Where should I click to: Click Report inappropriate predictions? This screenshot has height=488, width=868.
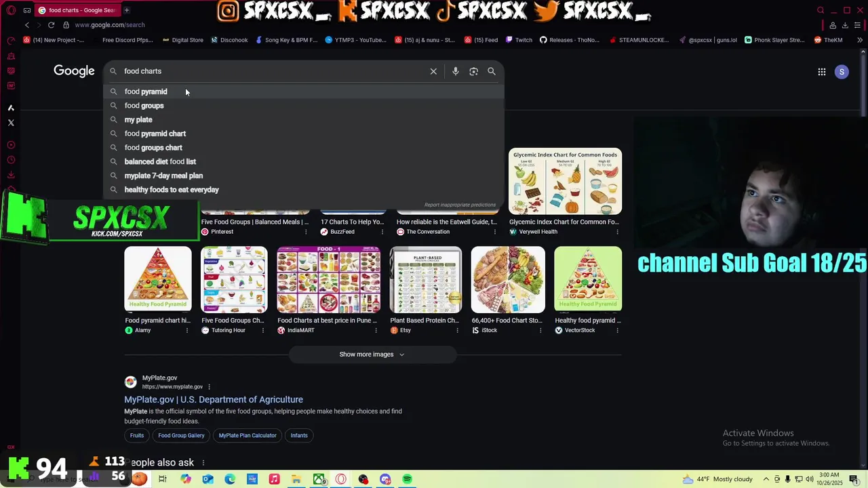tap(460, 205)
